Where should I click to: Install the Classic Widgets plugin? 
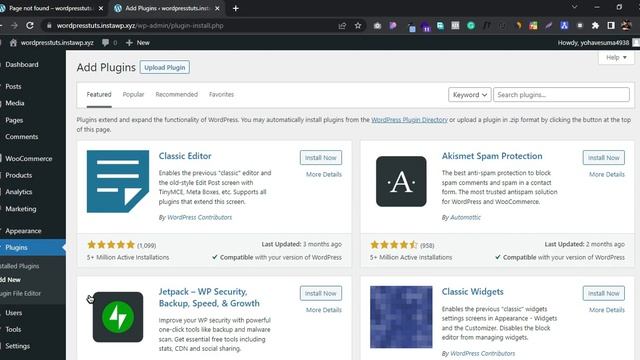tap(604, 293)
